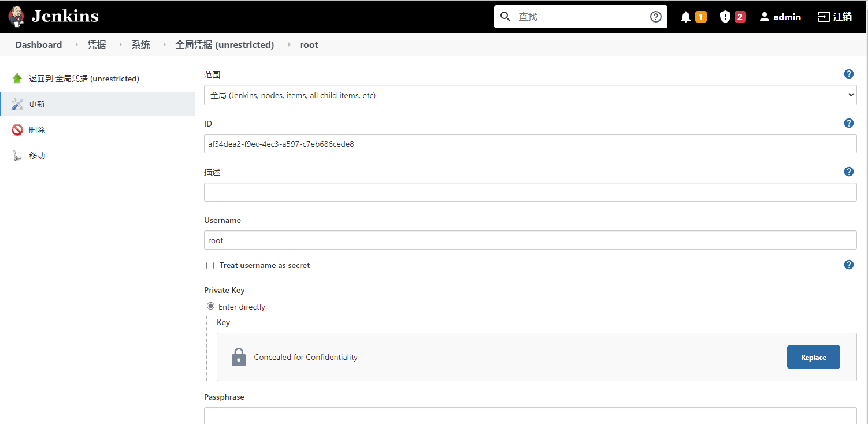Enable Treat username as secret checkbox
868x424 pixels.
pyautogui.click(x=210, y=266)
